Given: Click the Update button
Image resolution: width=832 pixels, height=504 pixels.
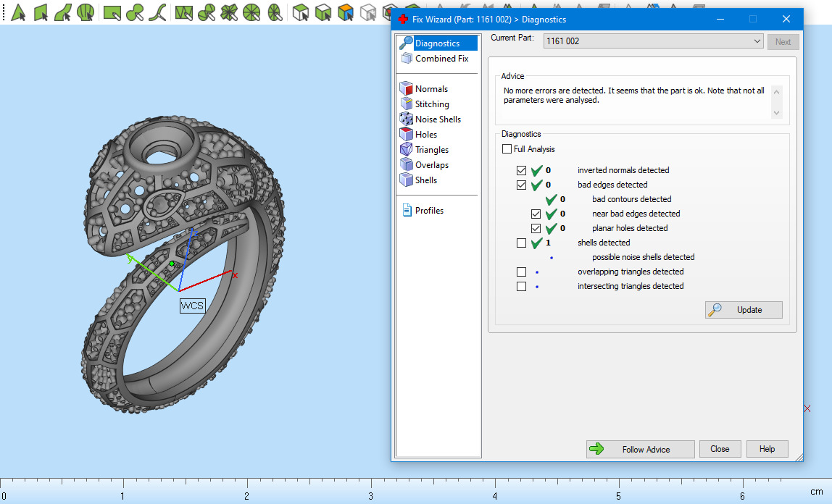Looking at the screenshot, I should [744, 310].
